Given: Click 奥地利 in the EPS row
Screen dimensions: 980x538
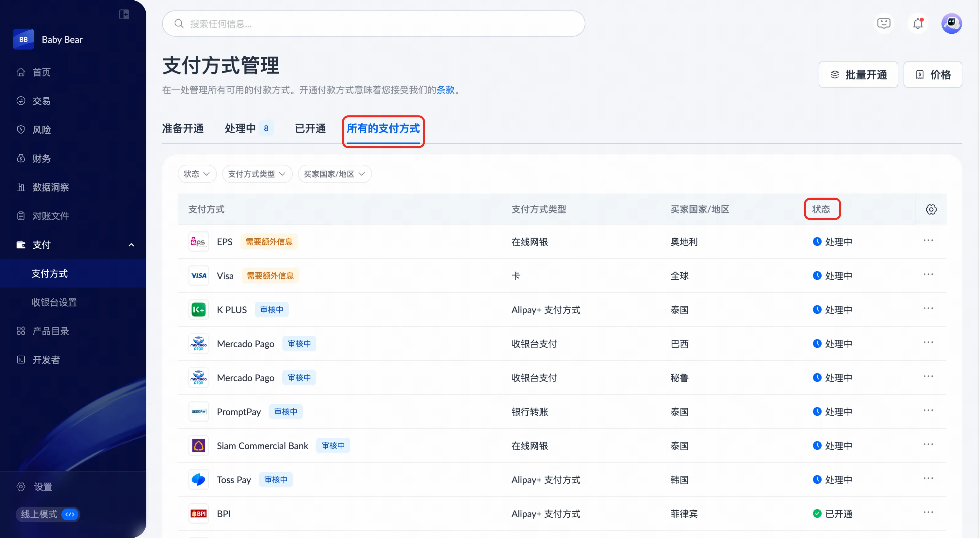Looking at the screenshot, I should [684, 242].
